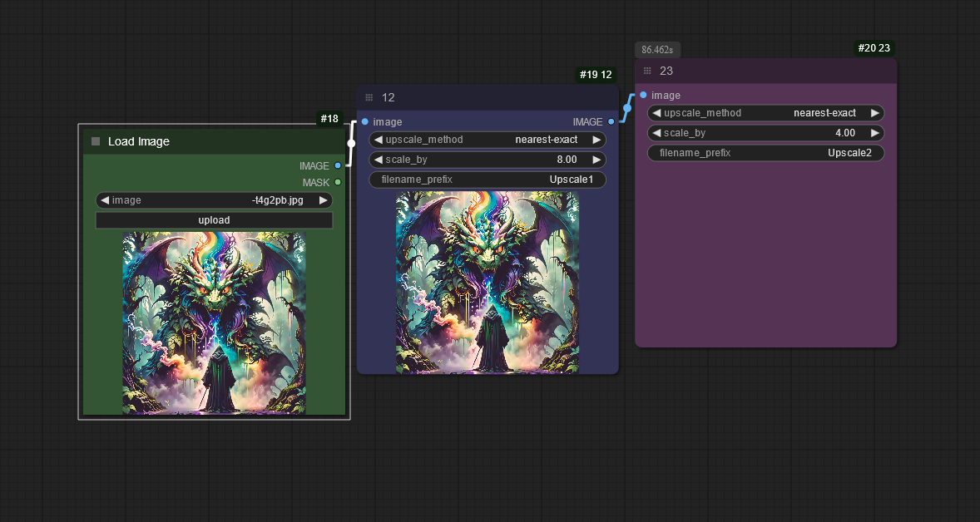Increase scale_by in node 12
Image resolution: width=980 pixels, height=522 pixels.
click(596, 160)
